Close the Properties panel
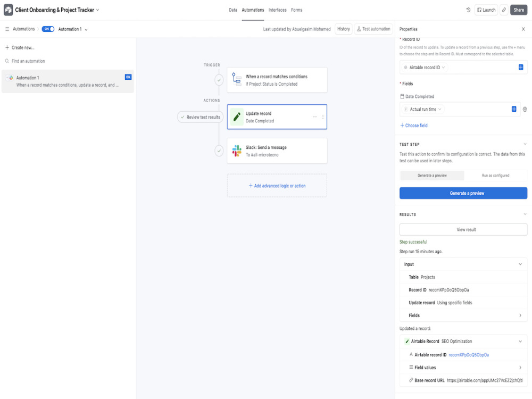This screenshot has width=532, height=399. 523,29
